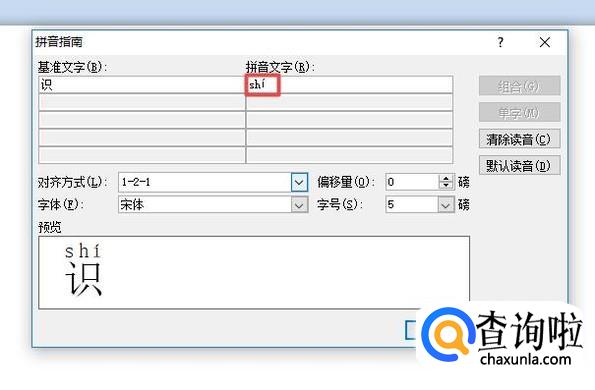Click the 偏移量 value field
Screen dimensions: 595x390
click(412, 182)
